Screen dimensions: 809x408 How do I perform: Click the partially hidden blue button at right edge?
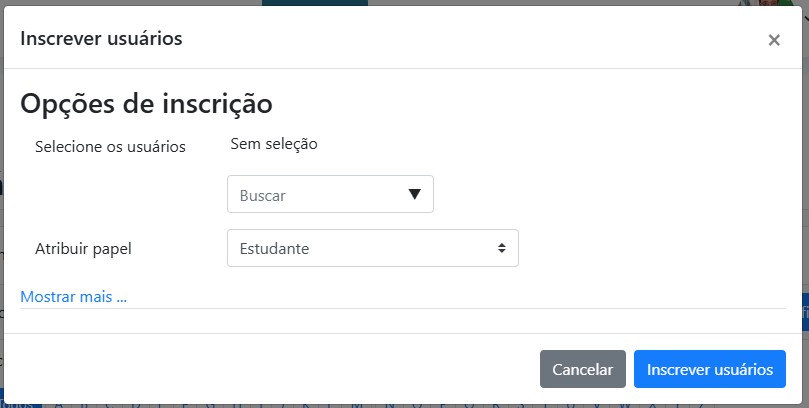(x=805, y=313)
